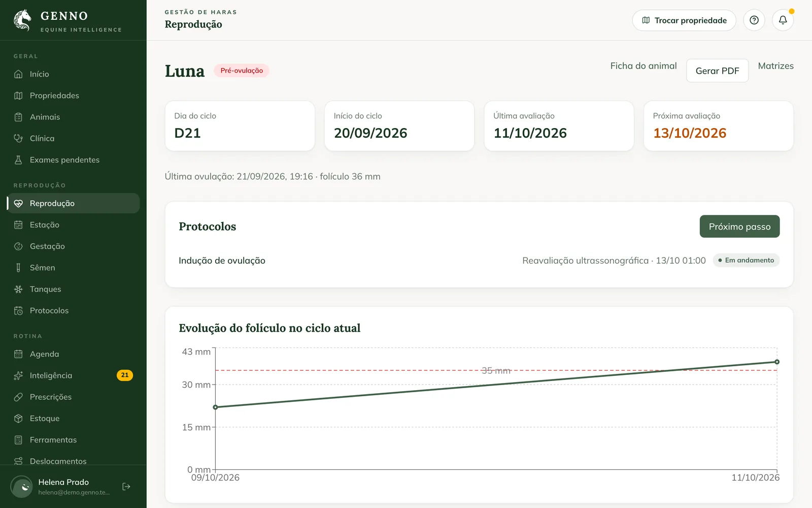This screenshot has height=508, width=812.
Task: Click the Inteligência sparkle icon
Action: coord(18,375)
